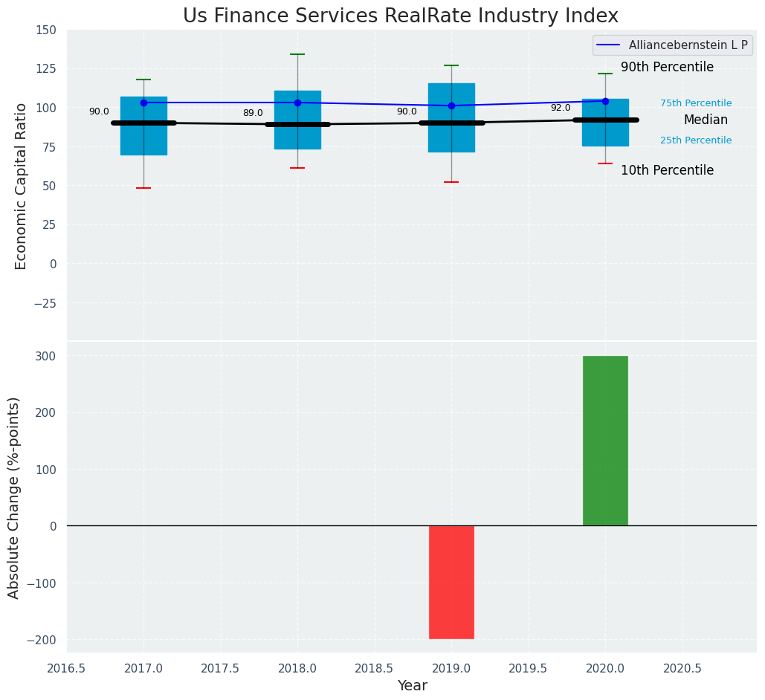The height and width of the screenshot is (700, 765).
Task: Click the Median annotation label
Action: [x=706, y=120]
